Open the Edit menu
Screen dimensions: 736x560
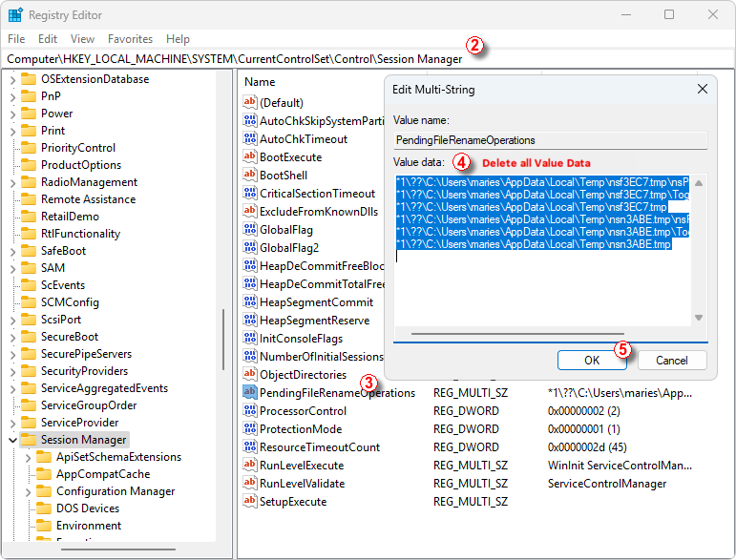(x=48, y=39)
